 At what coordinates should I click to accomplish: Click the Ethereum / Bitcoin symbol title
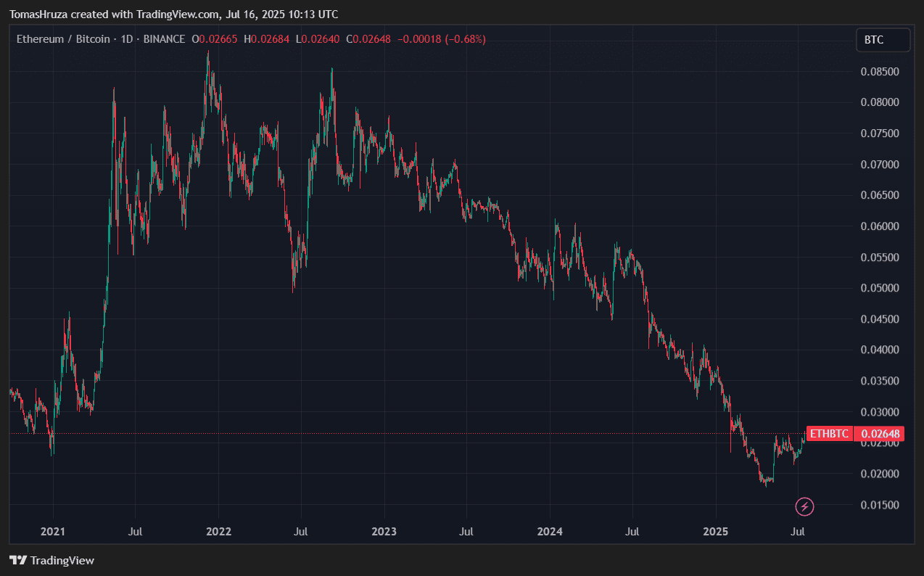point(63,39)
